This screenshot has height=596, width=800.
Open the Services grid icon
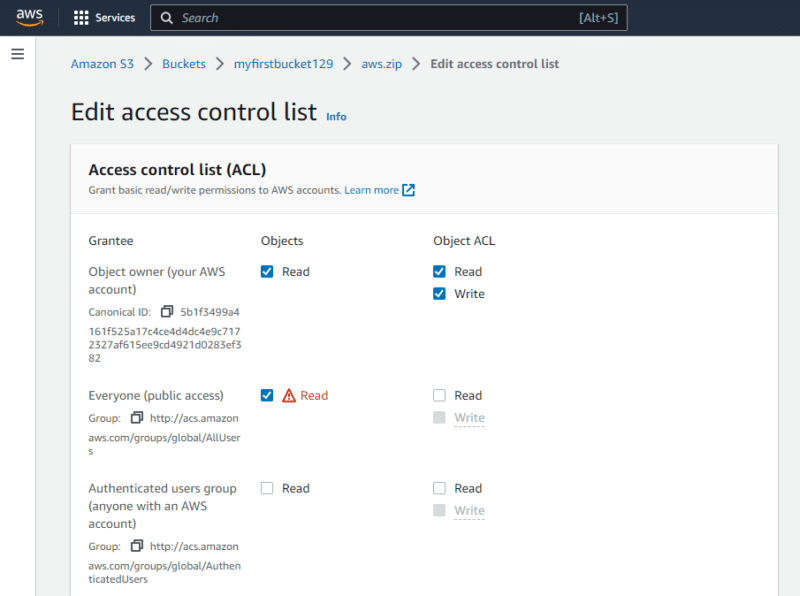(x=82, y=17)
